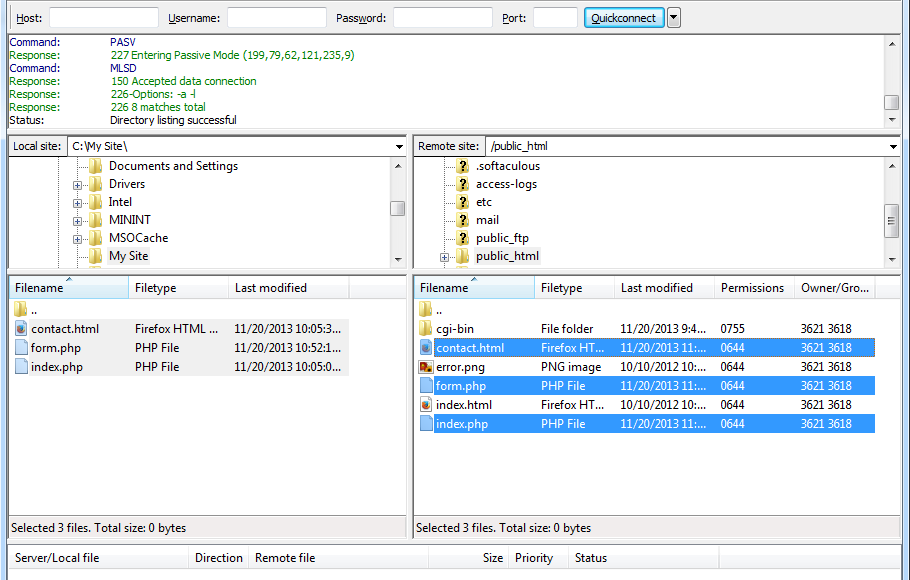Open the Quickconnect history dropdown arrow
Screen dimensions: 910x580
[x=674, y=18]
